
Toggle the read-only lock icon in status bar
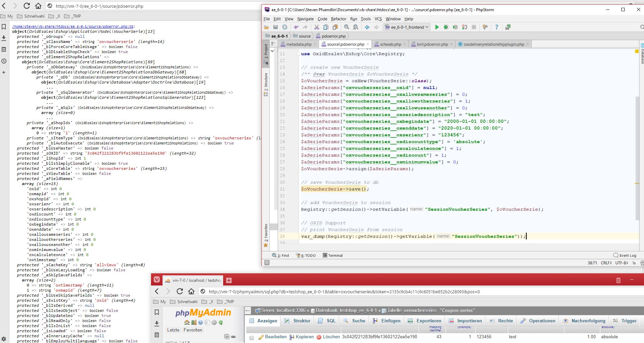(x=634, y=263)
